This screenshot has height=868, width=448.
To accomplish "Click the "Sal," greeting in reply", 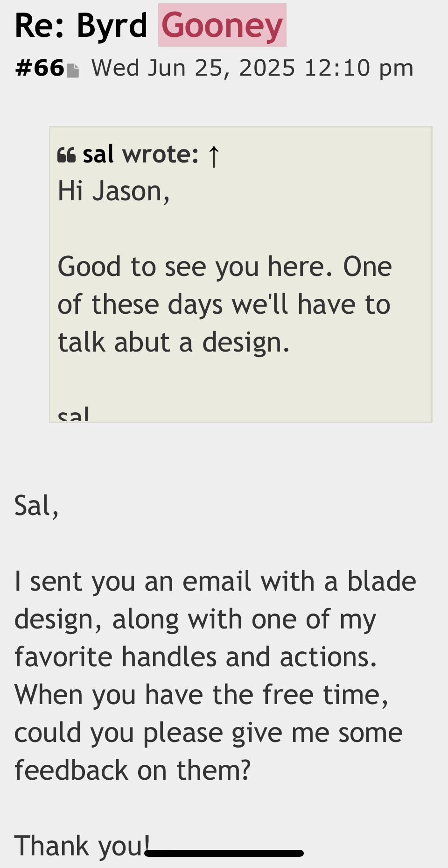I will click(x=36, y=506).
